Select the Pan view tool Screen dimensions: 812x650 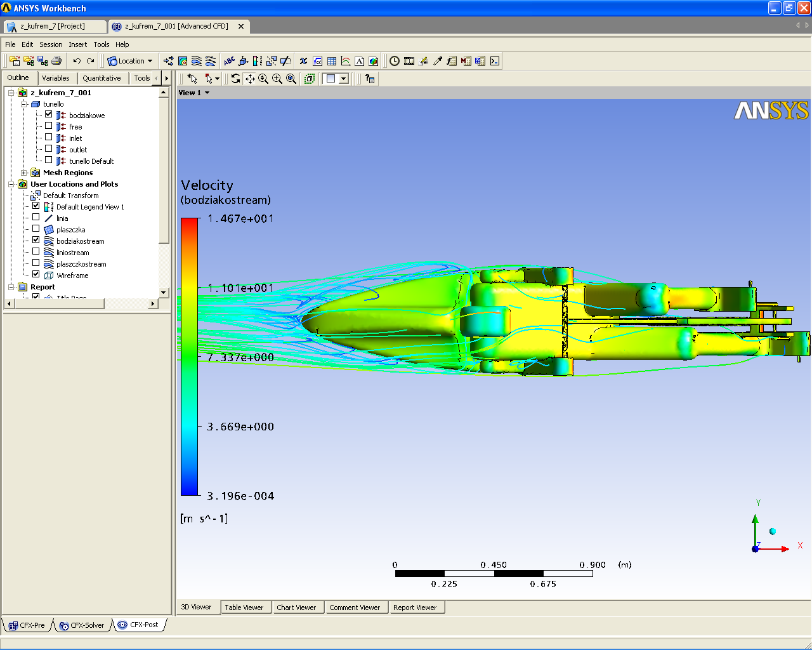[x=250, y=79]
